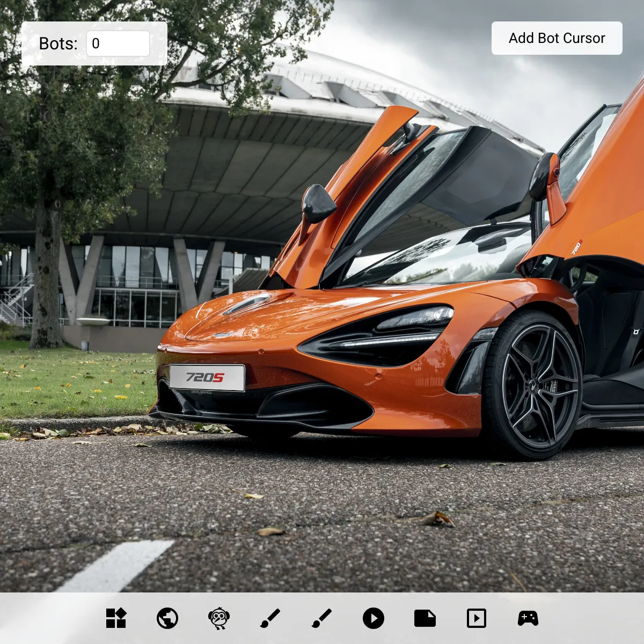Launch the game controller icon
644x644 pixels.
(528, 618)
